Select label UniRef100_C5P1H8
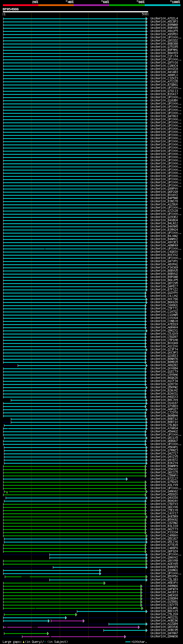 coord(164,340)
